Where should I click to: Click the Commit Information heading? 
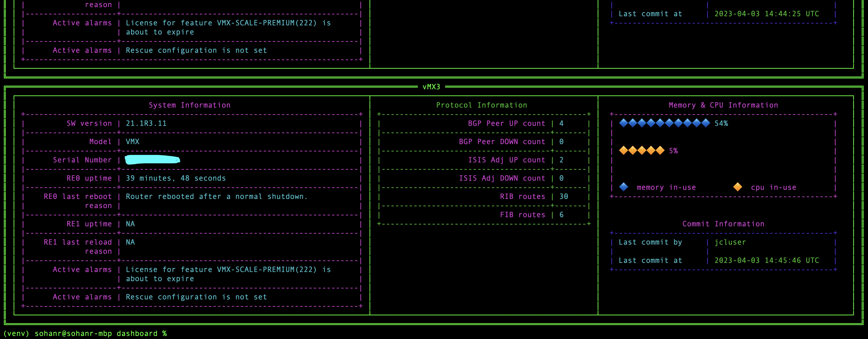click(724, 224)
